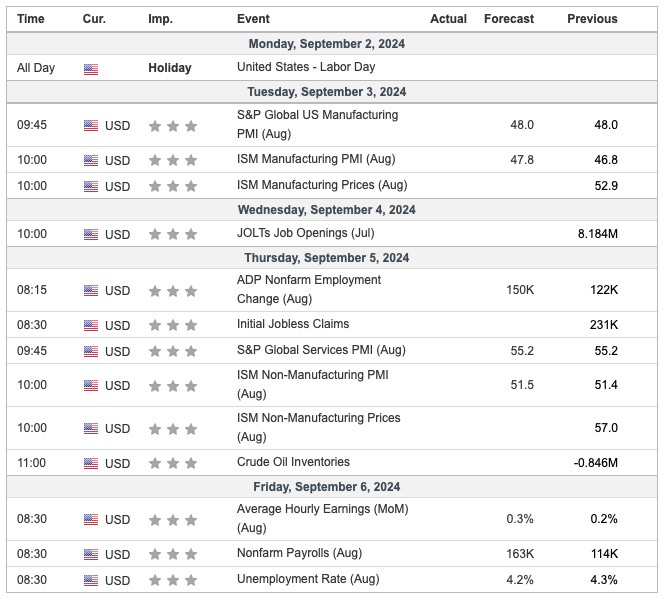Click forecast value 51.5

pos(522,385)
